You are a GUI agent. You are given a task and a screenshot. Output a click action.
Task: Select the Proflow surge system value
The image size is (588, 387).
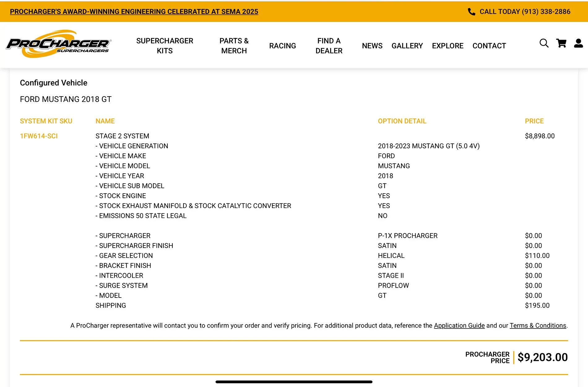point(393,286)
